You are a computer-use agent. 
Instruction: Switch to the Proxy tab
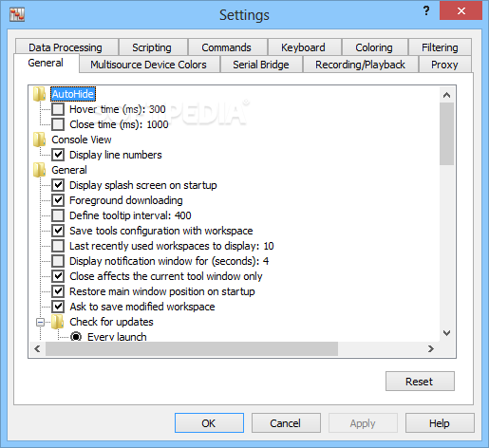pos(444,65)
